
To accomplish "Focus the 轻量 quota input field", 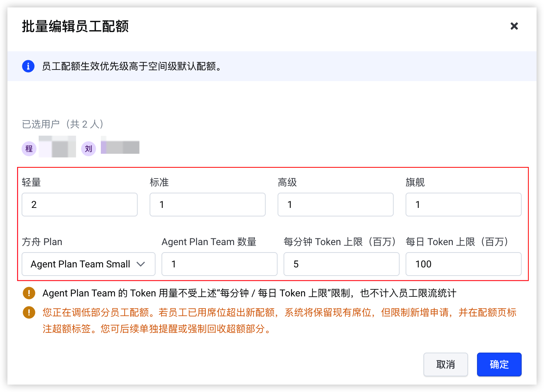I will pos(80,205).
